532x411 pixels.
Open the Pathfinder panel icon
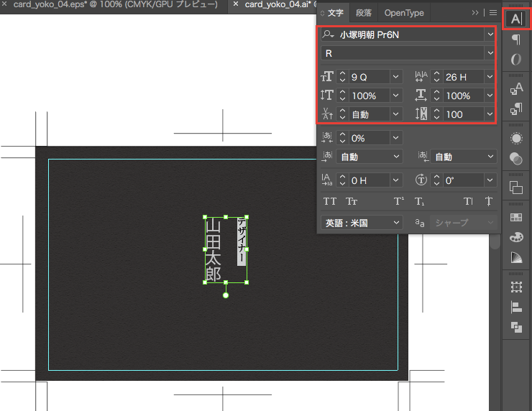pos(516,327)
